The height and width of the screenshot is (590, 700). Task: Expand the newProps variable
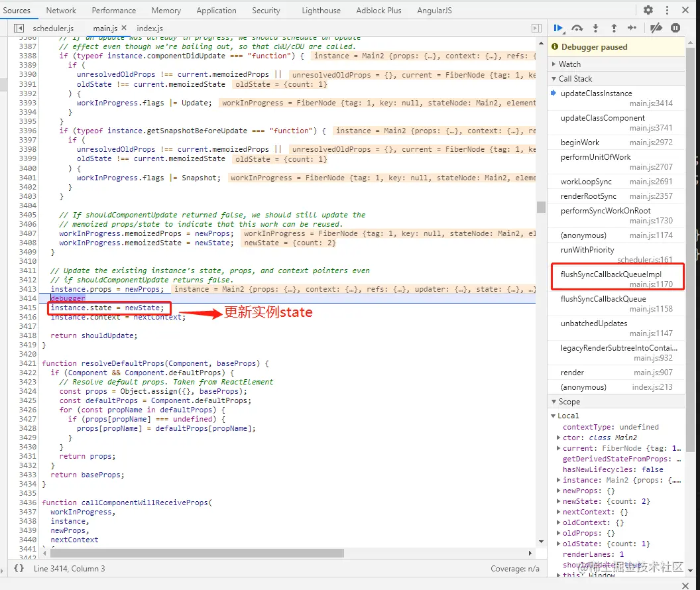558,491
